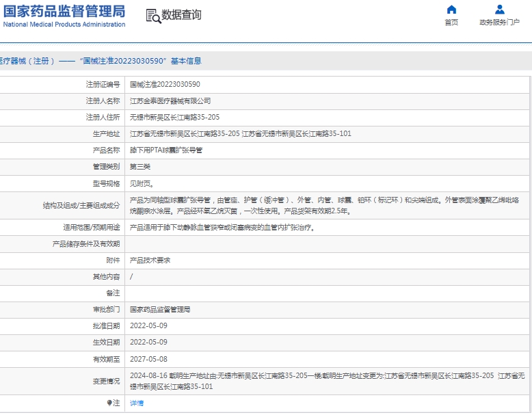Click the bulb icon beside 注

point(109,403)
